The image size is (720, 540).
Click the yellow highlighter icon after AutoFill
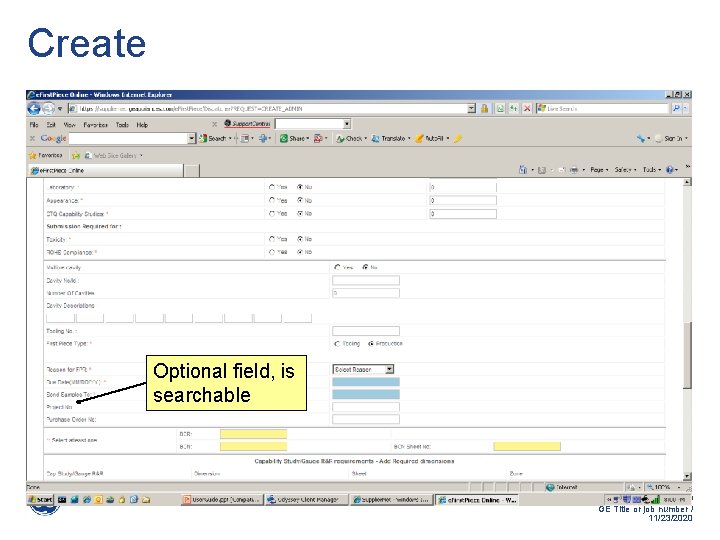pyautogui.click(x=458, y=138)
